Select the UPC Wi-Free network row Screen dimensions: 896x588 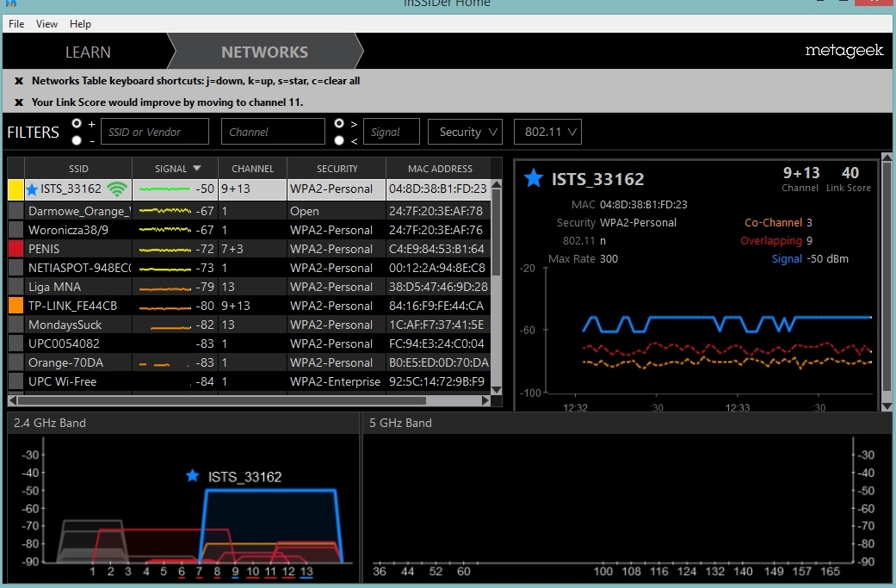click(249, 381)
